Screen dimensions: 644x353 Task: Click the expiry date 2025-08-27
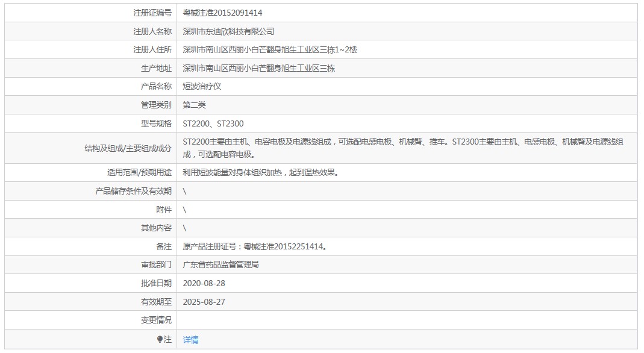pos(204,302)
